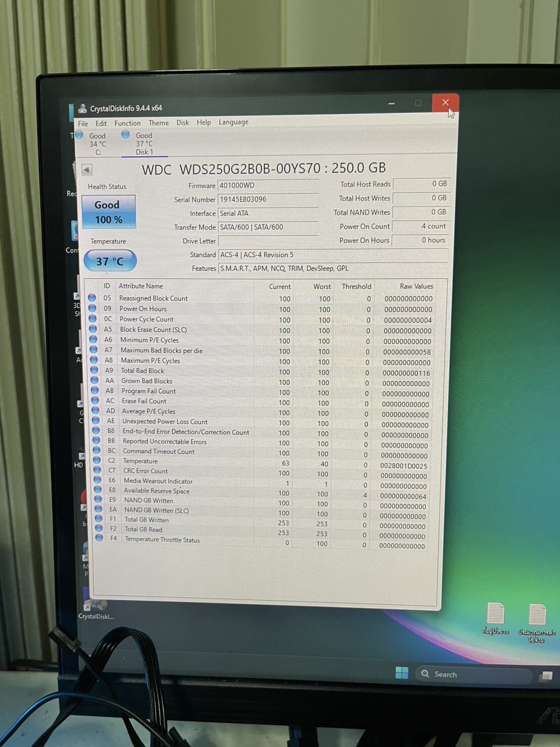560x747 pixels.
Task: Click the Good 100 % health status button
Action: (x=108, y=212)
